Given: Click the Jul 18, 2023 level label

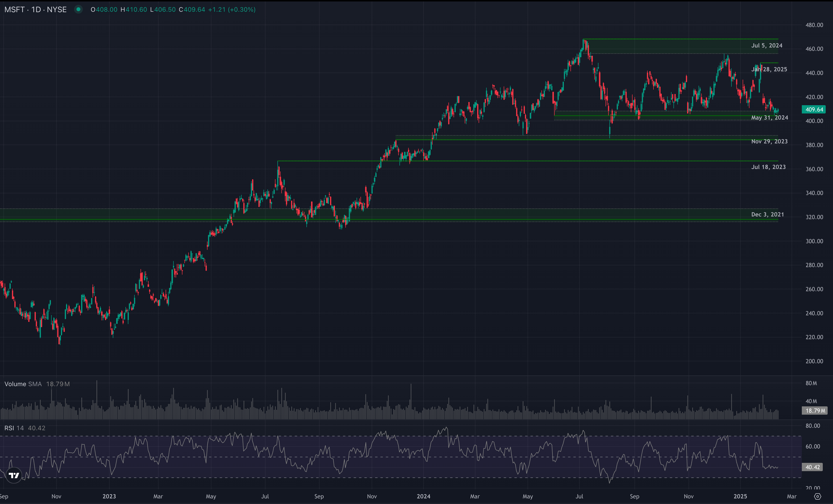Looking at the screenshot, I should (x=768, y=167).
